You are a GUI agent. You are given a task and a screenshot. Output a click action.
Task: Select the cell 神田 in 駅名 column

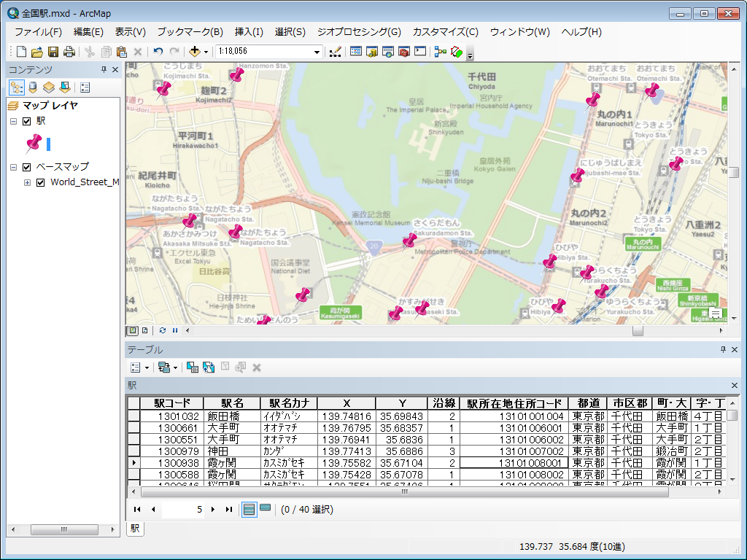tap(232, 451)
